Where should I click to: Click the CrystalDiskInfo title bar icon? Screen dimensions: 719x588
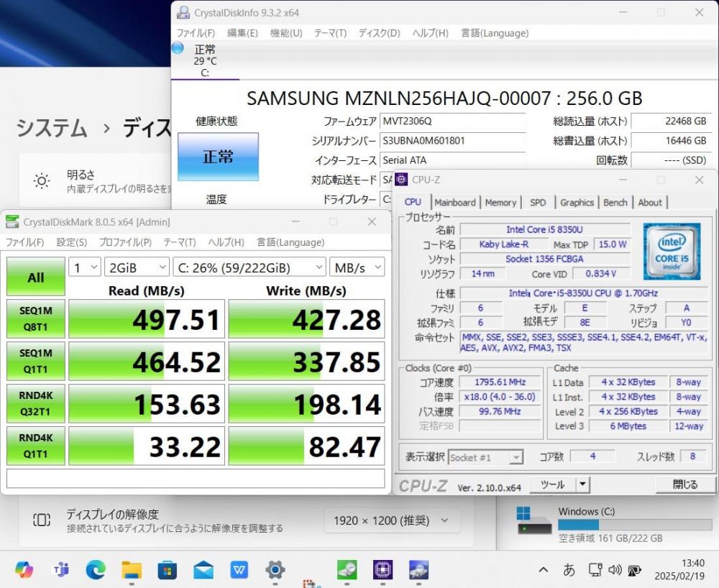(183, 12)
